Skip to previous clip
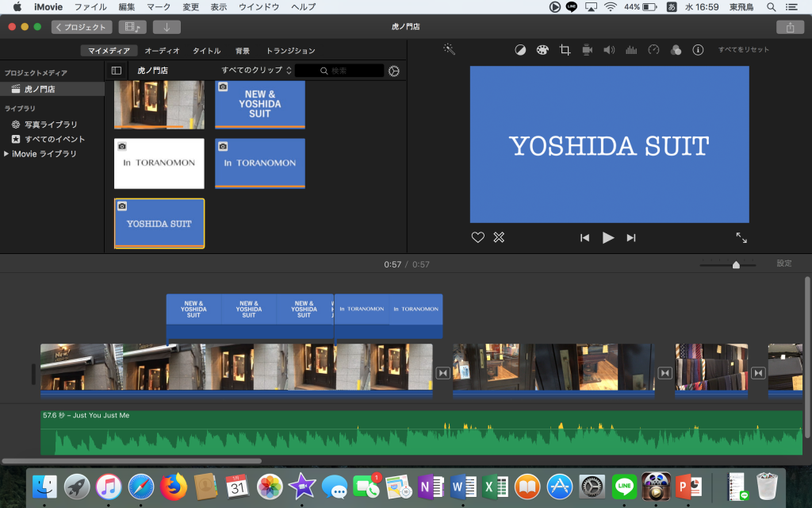The height and width of the screenshot is (508, 812). pyautogui.click(x=584, y=238)
